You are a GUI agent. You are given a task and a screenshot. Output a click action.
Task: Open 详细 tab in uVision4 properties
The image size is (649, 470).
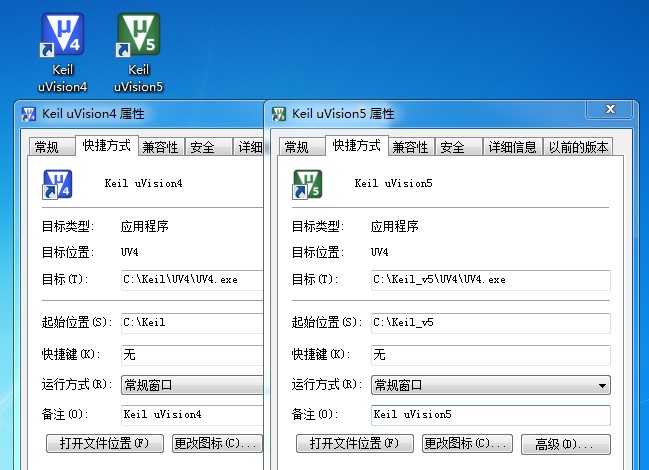(248, 147)
